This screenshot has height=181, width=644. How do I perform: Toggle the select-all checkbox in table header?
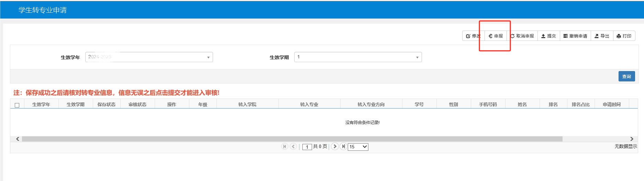[17, 105]
